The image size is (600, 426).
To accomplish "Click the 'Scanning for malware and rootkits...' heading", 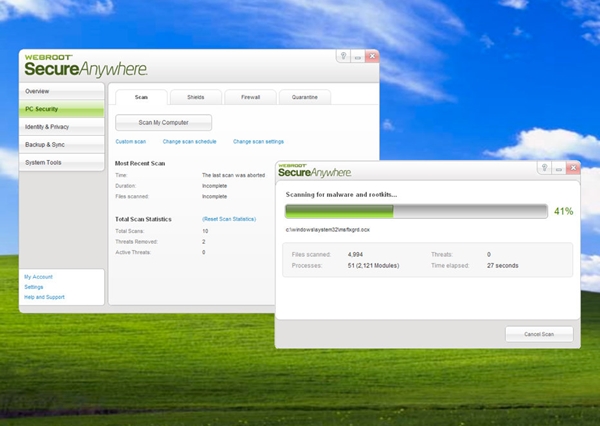I will [x=341, y=194].
